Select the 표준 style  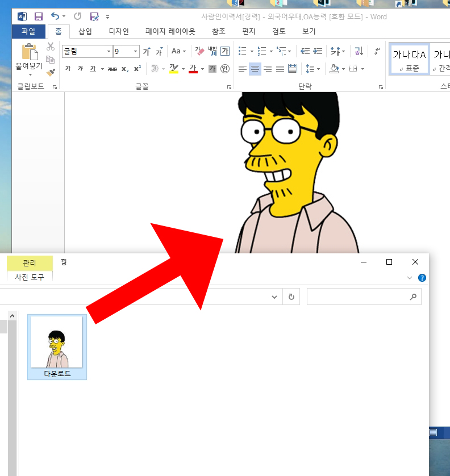click(x=409, y=59)
